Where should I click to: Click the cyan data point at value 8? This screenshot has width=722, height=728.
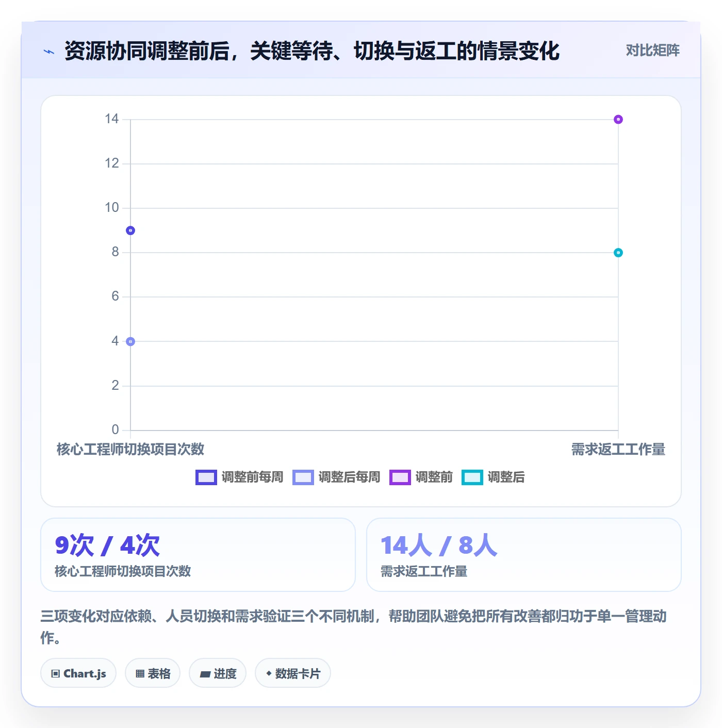[x=618, y=253]
